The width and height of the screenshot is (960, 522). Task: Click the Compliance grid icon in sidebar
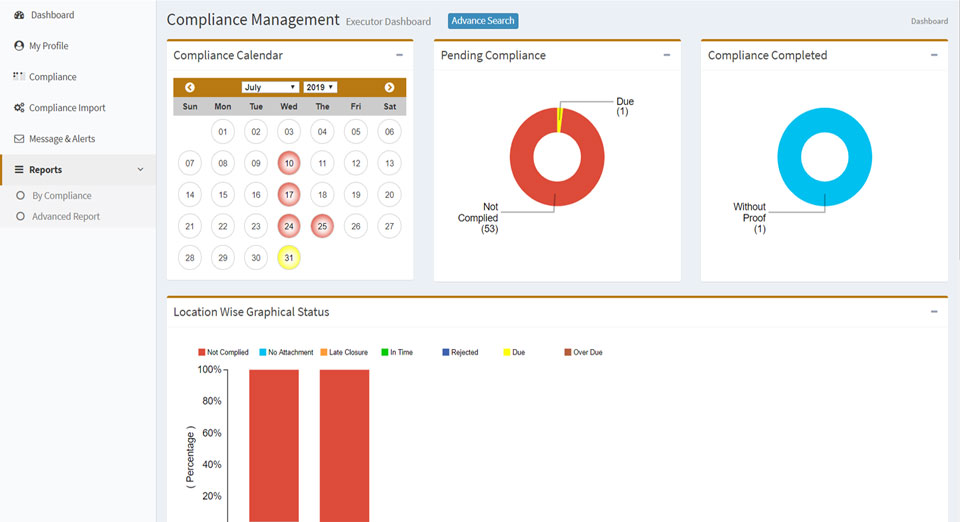point(19,77)
